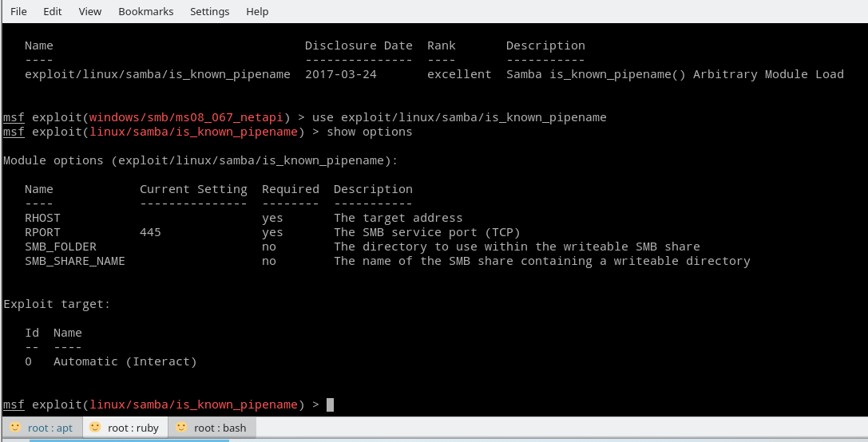Click the 'use exploit/linux/samba/is_known_pipename' command text

point(459,117)
